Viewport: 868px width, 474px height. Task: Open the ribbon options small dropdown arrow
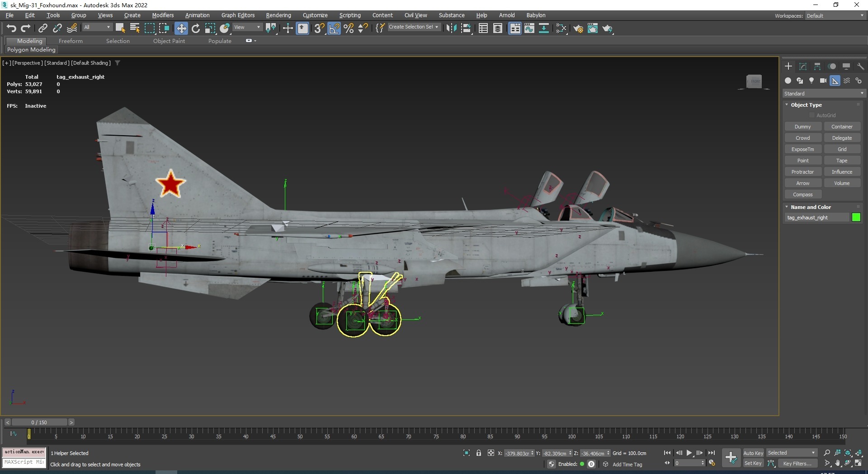pos(255,41)
